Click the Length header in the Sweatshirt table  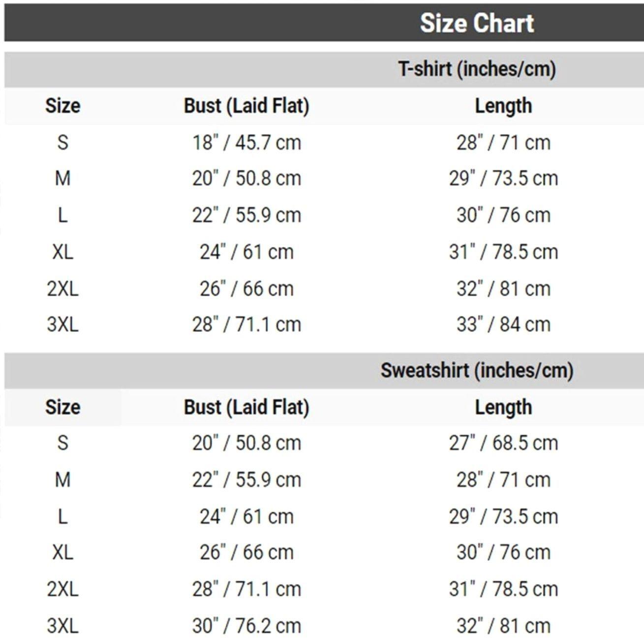click(503, 407)
